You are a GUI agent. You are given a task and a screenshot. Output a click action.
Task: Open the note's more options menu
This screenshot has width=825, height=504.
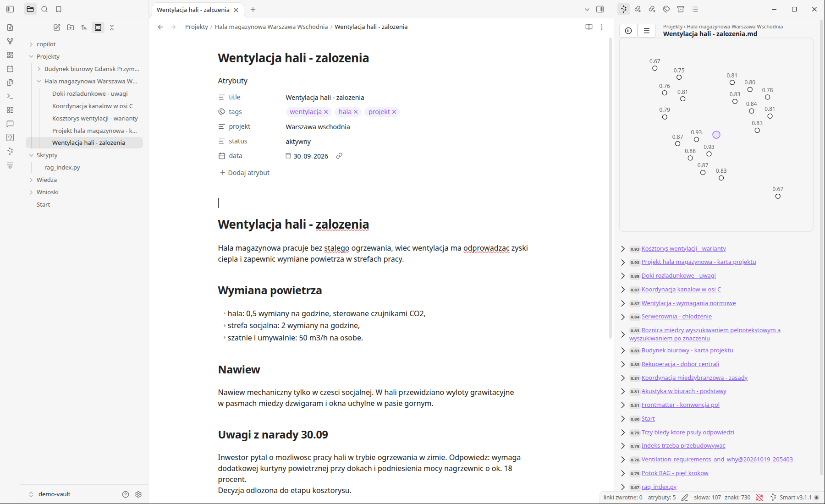(x=602, y=27)
